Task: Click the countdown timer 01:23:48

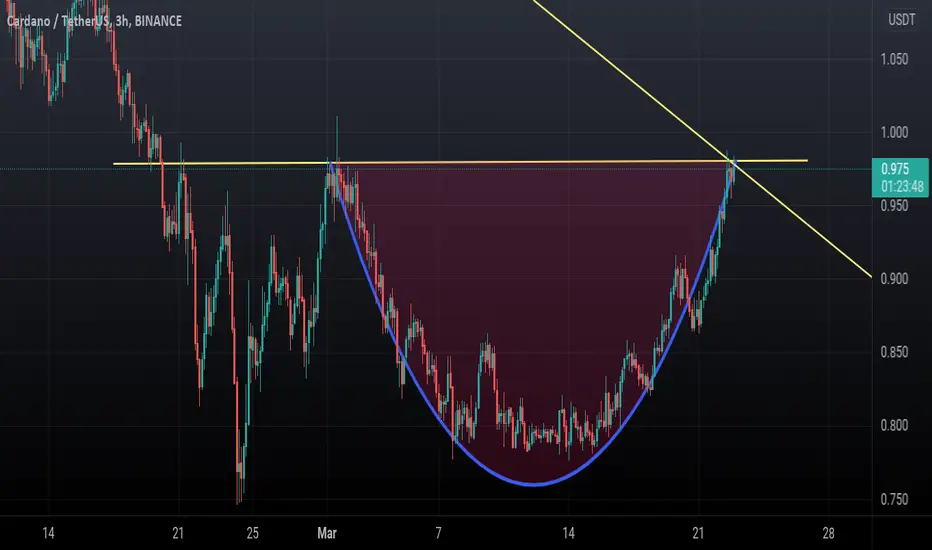Action: pyautogui.click(x=902, y=187)
